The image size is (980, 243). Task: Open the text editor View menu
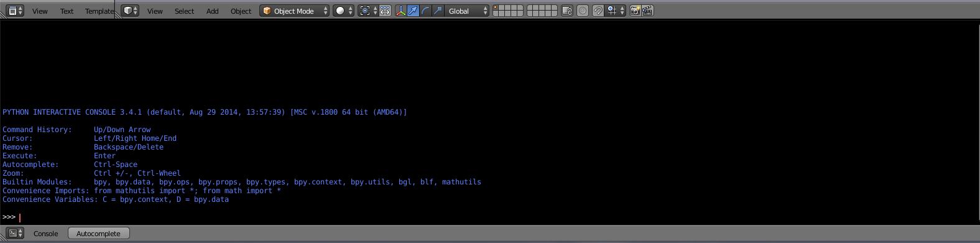[x=40, y=11]
